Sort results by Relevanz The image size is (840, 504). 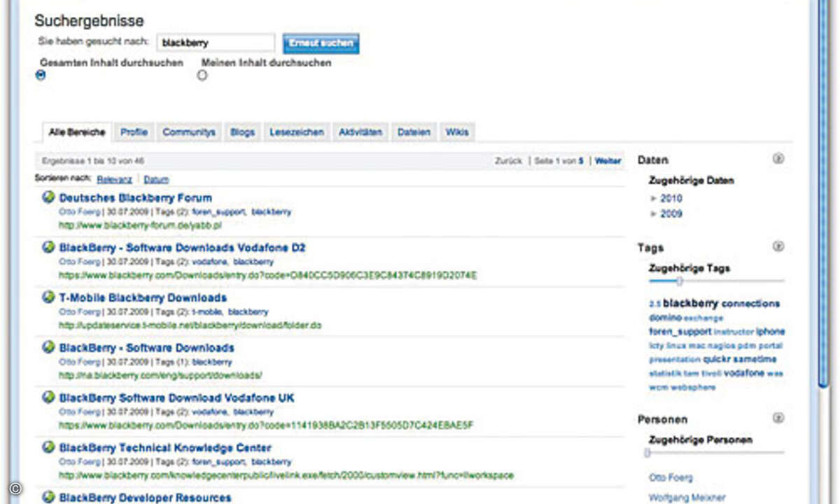113,179
